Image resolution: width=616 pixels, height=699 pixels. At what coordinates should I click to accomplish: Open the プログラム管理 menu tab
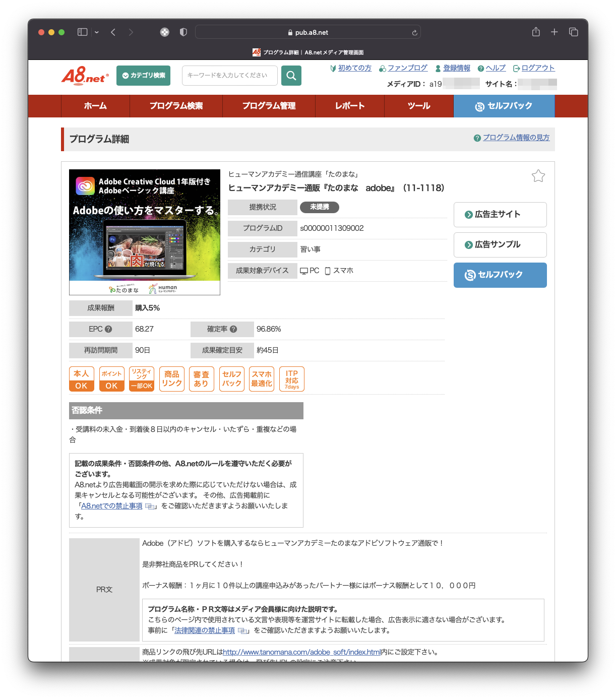pyautogui.click(x=269, y=106)
